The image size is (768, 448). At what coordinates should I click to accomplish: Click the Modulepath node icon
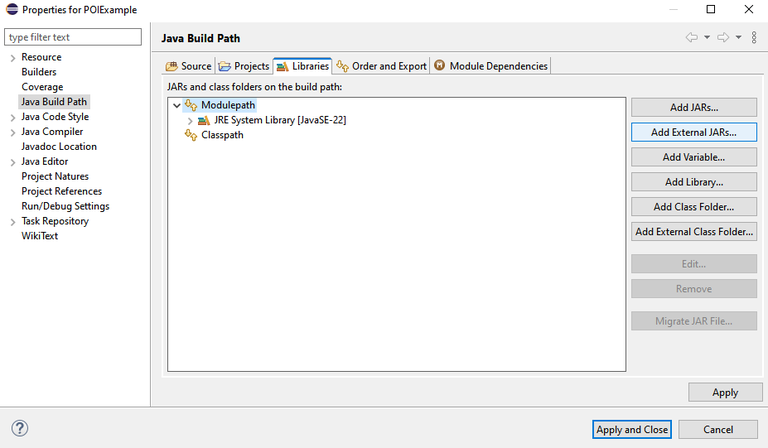click(x=191, y=105)
